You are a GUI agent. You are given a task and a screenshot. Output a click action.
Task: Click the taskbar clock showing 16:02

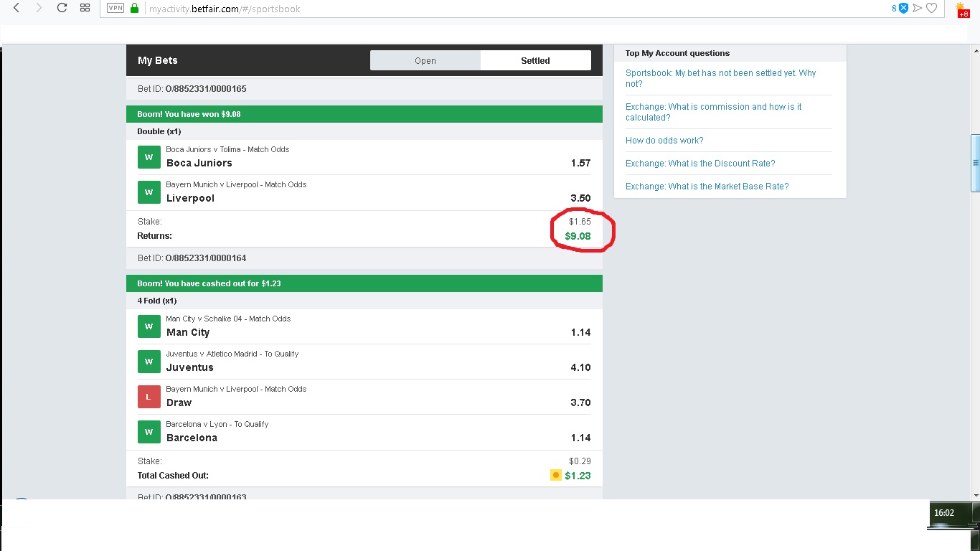pyautogui.click(x=944, y=513)
